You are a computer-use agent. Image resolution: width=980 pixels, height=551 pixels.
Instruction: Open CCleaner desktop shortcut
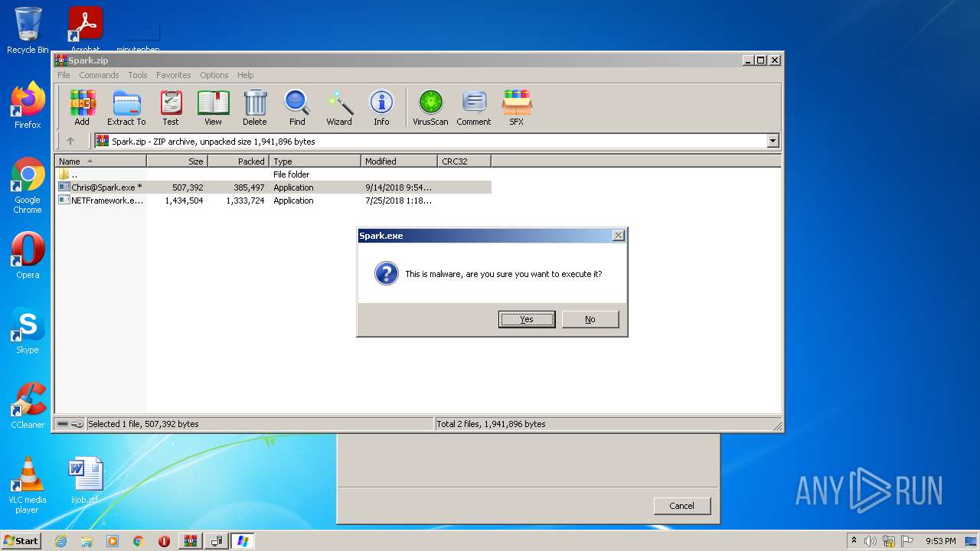pos(28,406)
